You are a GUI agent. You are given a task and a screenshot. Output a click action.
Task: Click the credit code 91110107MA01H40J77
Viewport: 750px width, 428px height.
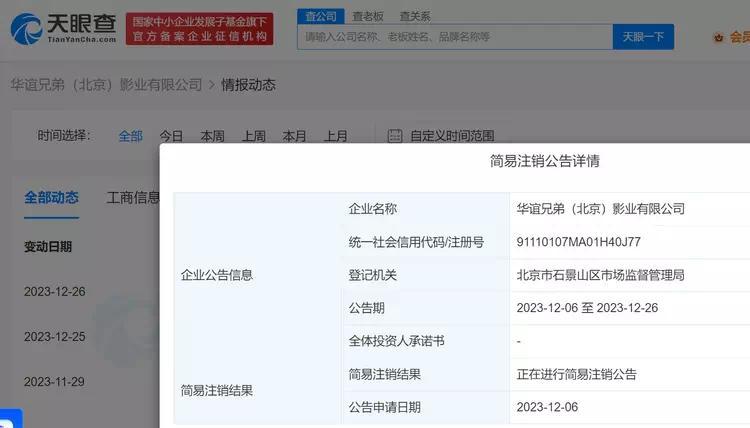[x=578, y=242]
